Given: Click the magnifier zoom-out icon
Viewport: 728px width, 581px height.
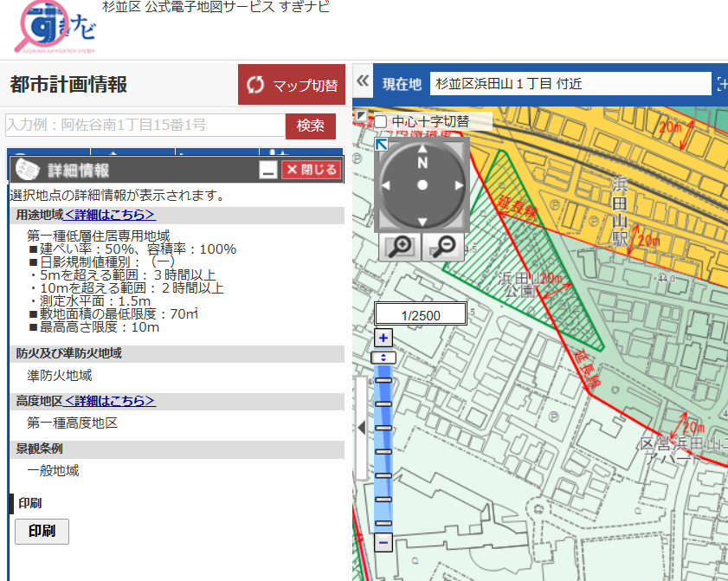Looking at the screenshot, I should 444,246.
